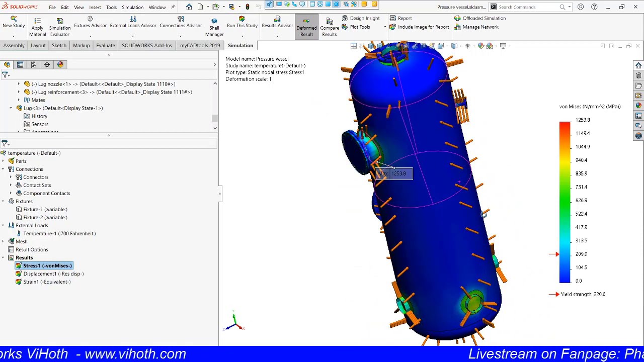Viewport: 644px width, 362px height.
Task: Open the PropertyManager tab
Action: click(x=20, y=64)
